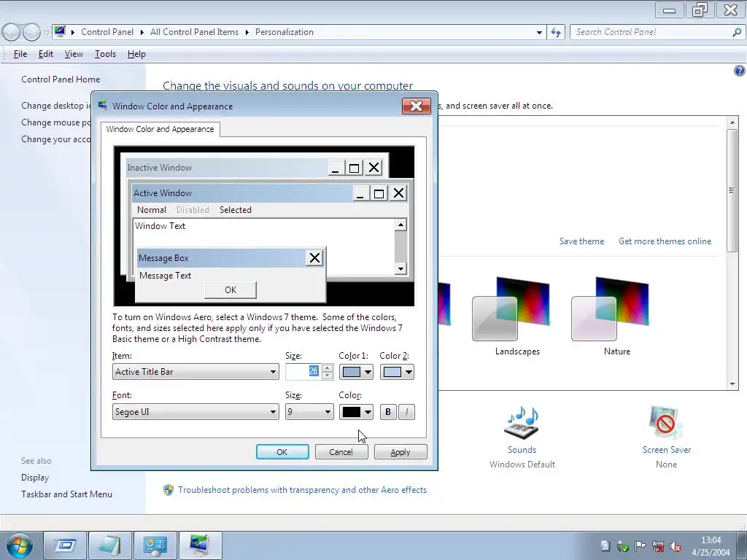Open Sounds settings keyboard icon

[x=522, y=423]
